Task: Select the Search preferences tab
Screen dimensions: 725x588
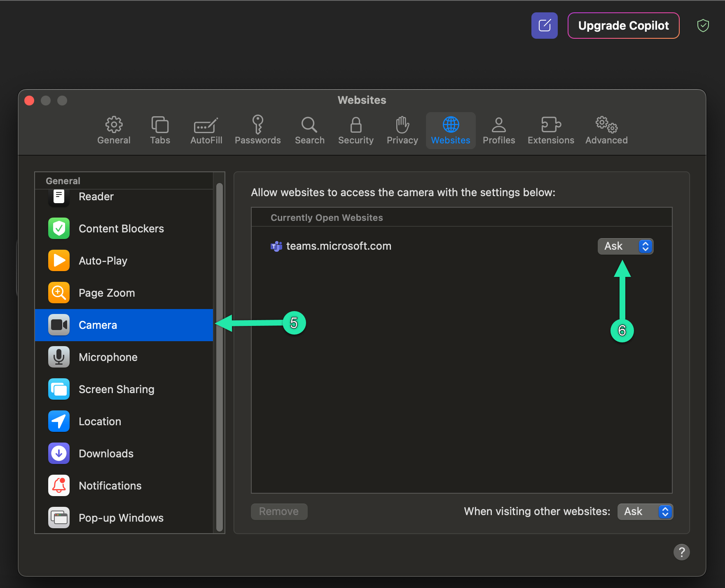Action: 309,130
